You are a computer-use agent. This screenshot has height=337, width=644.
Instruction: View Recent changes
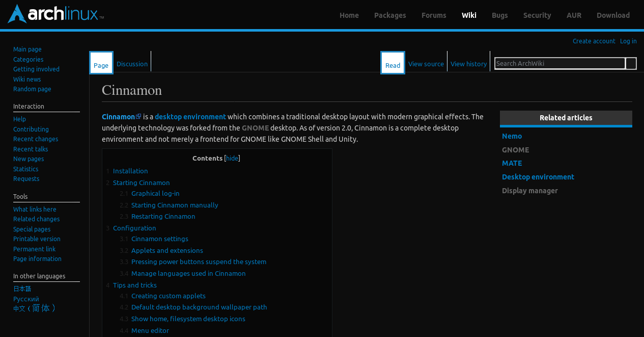pos(36,139)
